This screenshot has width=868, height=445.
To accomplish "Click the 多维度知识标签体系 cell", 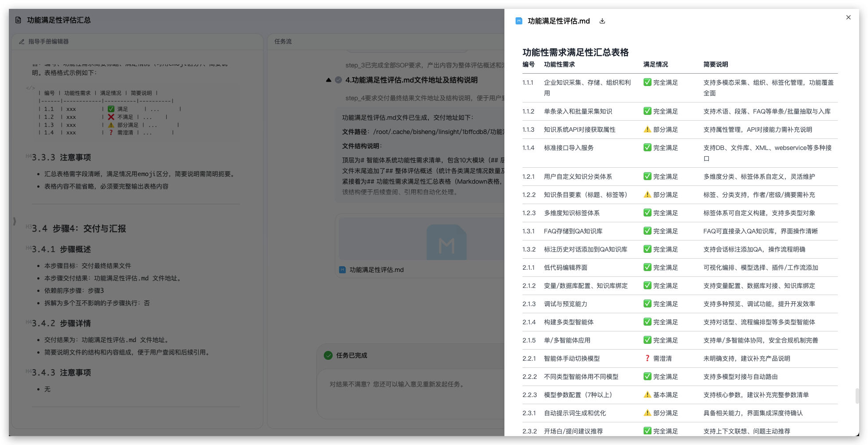I will (572, 213).
